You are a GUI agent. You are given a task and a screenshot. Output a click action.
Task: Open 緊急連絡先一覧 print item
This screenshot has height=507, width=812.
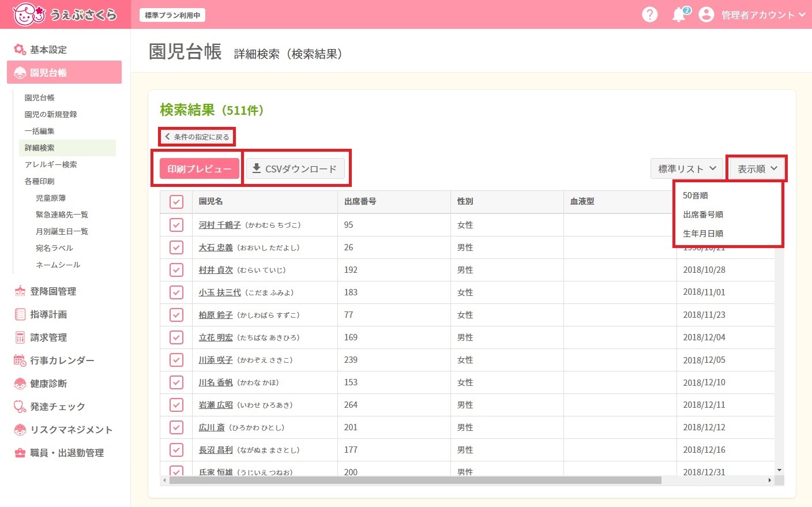[62, 215]
